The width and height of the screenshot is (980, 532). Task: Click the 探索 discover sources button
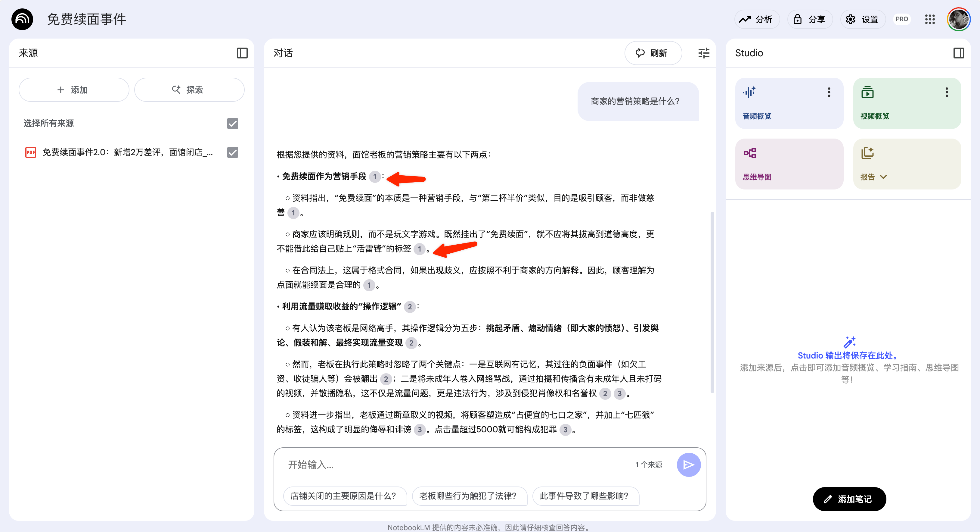(189, 90)
